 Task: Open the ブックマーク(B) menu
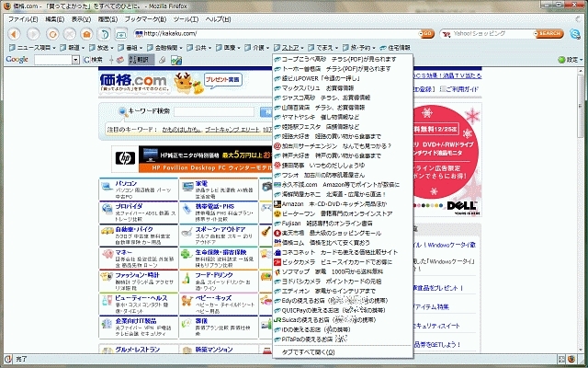(145, 19)
